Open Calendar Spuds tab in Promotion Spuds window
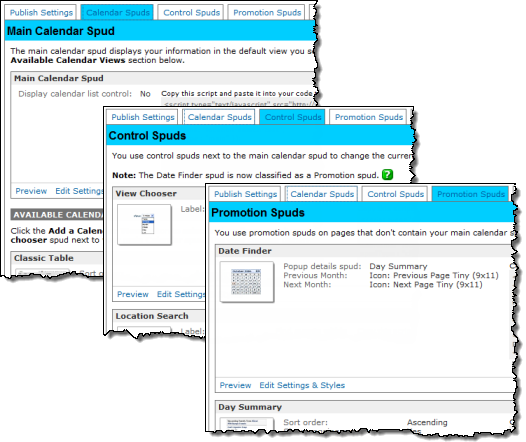Image resolution: width=526 pixels, height=442 pixels. click(322, 194)
